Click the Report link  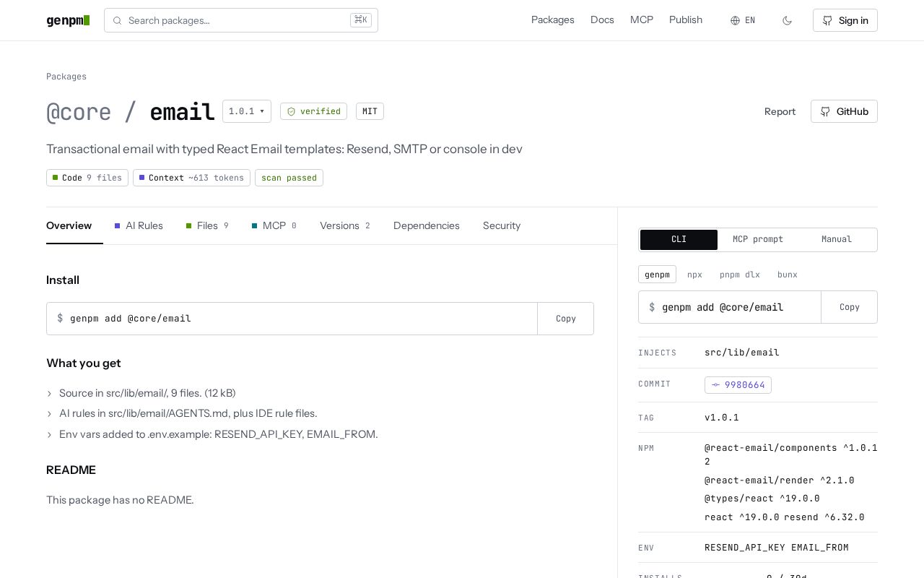pos(780,111)
